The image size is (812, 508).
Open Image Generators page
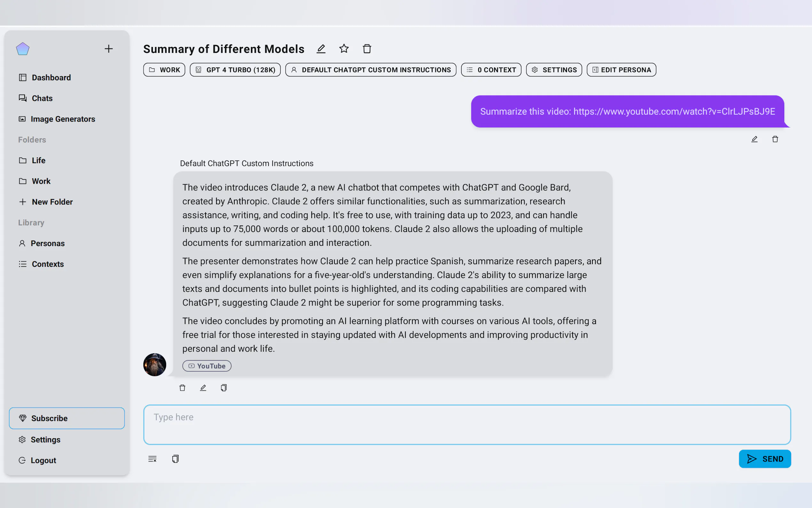pos(62,119)
